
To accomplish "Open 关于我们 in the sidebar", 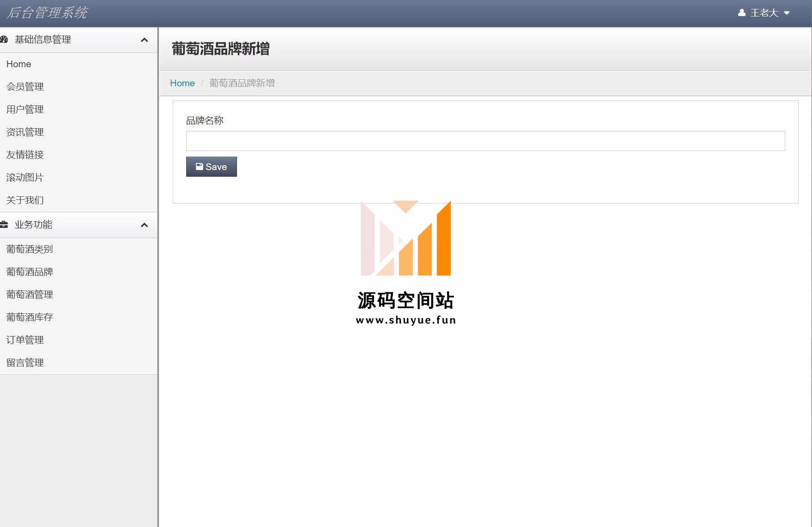I will click(x=25, y=200).
